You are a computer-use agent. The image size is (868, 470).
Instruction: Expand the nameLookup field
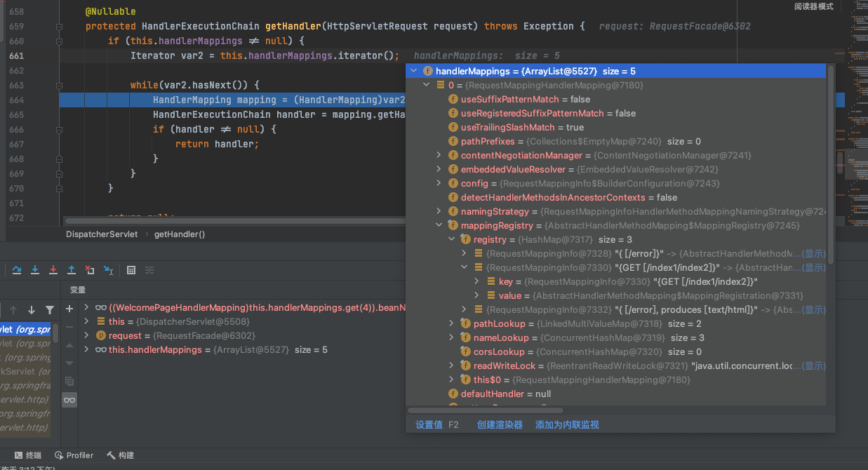click(452, 337)
